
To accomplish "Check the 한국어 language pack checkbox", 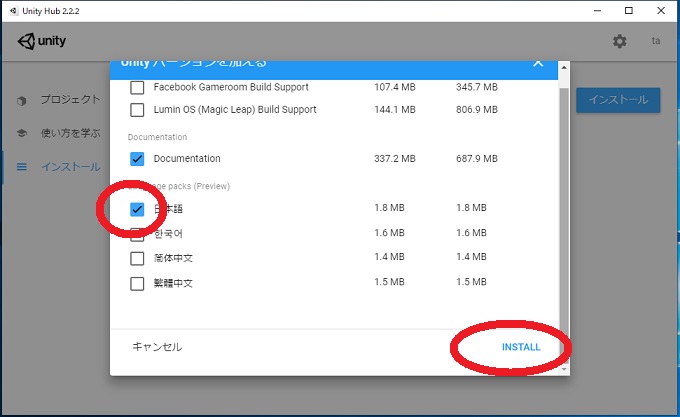I will point(137,235).
